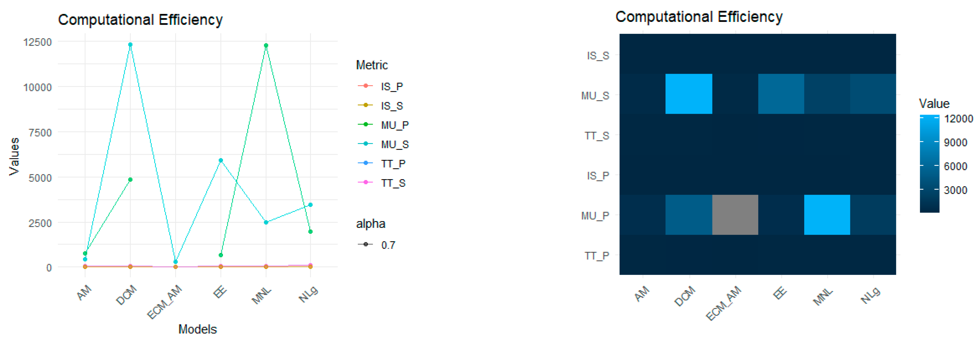
Task: Click the MU_S EE heatmap cell
Action: [781, 94]
